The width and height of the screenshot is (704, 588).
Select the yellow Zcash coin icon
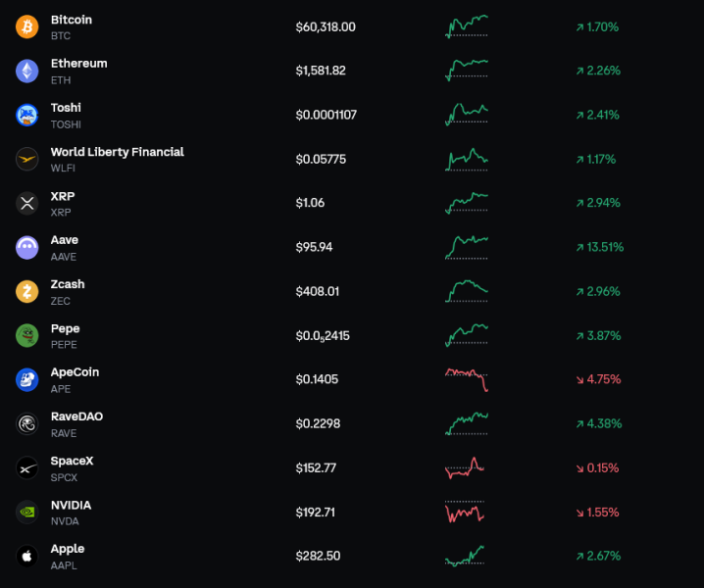click(x=26, y=291)
